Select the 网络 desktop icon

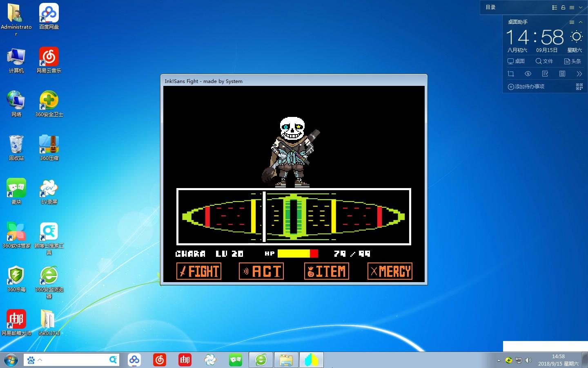click(16, 104)
